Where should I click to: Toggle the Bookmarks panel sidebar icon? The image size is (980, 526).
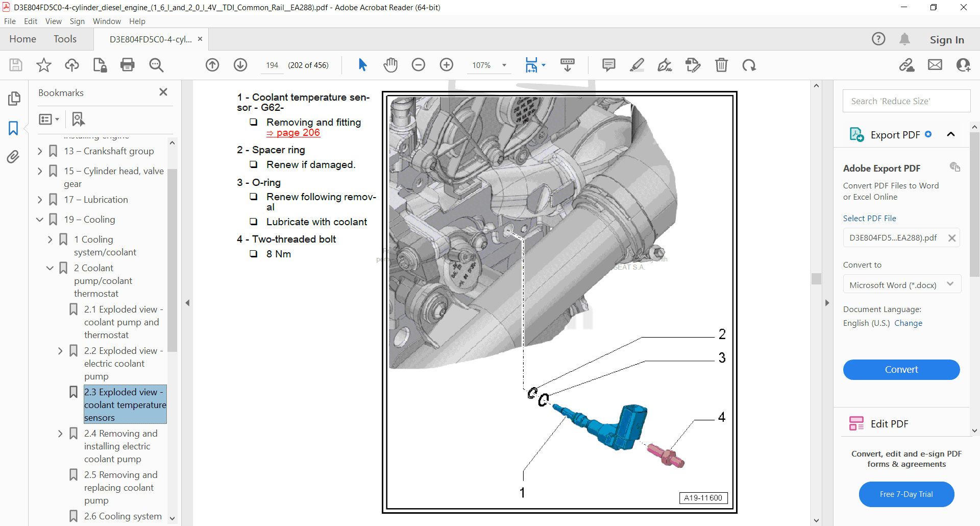click(x=13, y=128)
